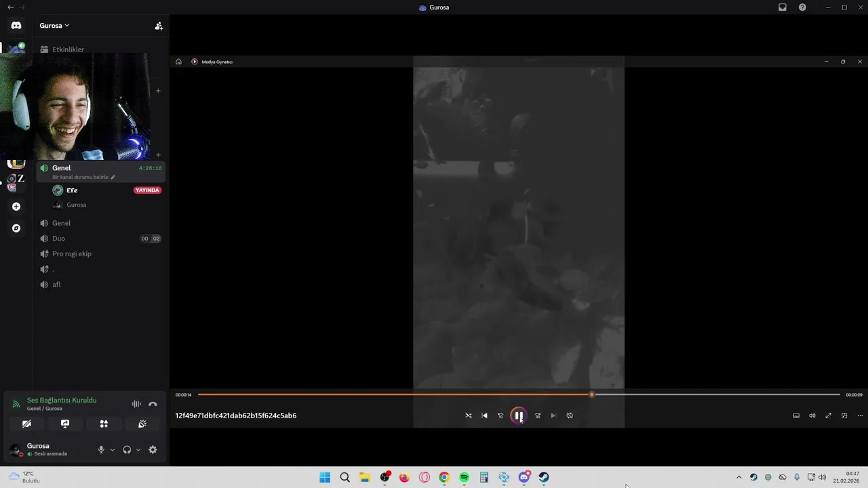Viewport: 868px width, 488px height.
Task: Click the system tray volume icon
Action: pyautogui.click(x=823, y=477)
